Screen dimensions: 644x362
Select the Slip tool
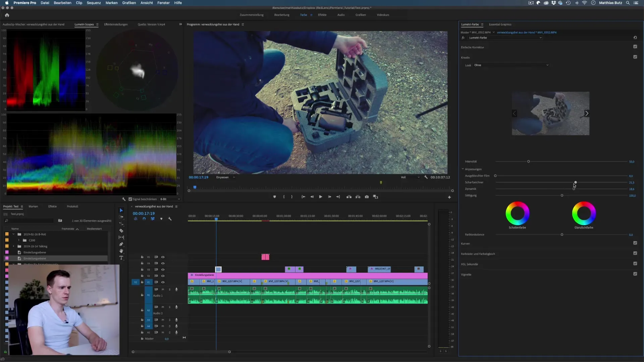[x=121, y=237]
